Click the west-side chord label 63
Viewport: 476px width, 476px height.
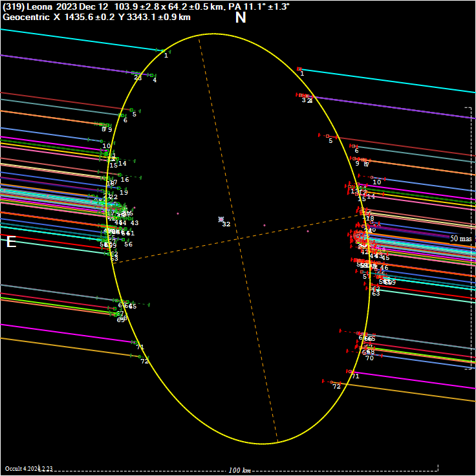[x=376, y=294]
